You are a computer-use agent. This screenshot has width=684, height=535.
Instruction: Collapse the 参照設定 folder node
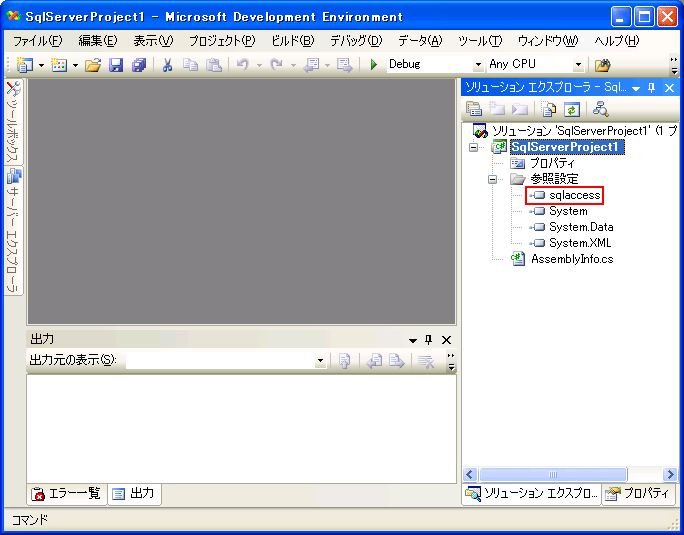492,179
